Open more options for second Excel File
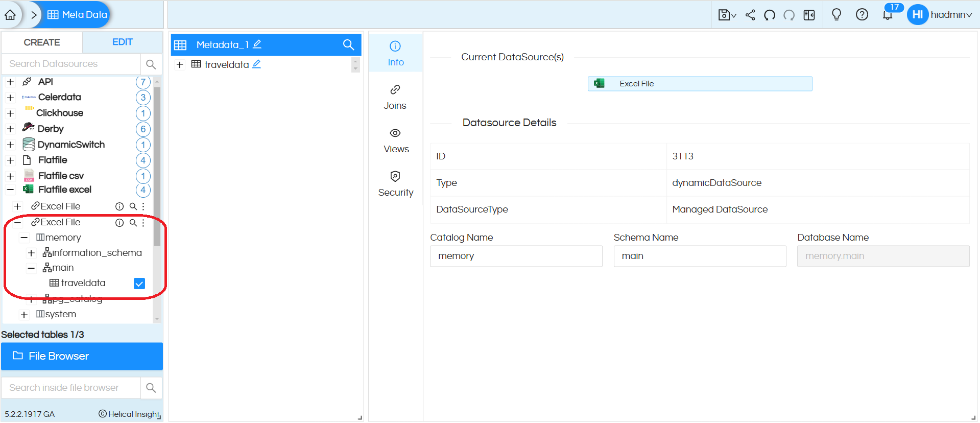980x423 pixels. [x=144, y=223]
